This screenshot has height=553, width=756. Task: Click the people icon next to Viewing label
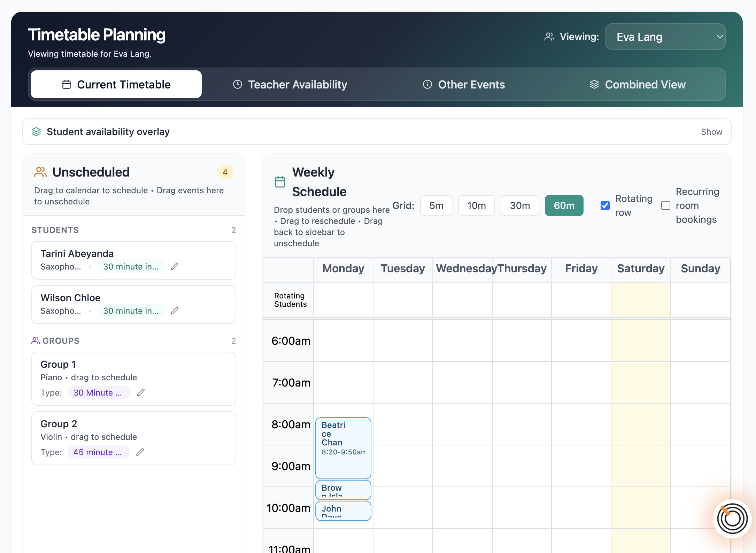coord(549,37)
